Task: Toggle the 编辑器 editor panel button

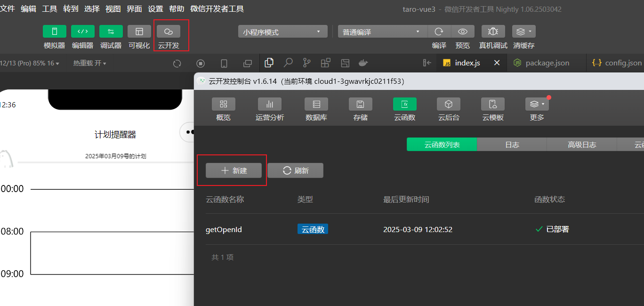Action: (83, 32)
